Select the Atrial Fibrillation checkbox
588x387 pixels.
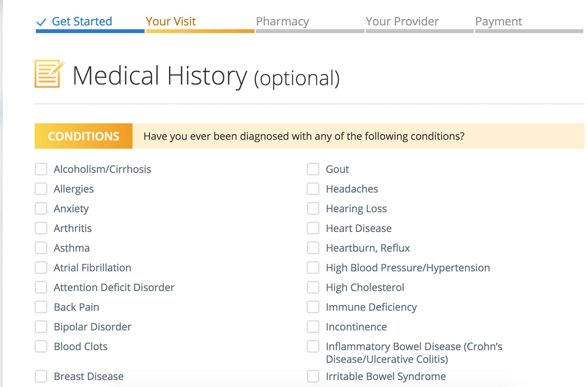41,268
